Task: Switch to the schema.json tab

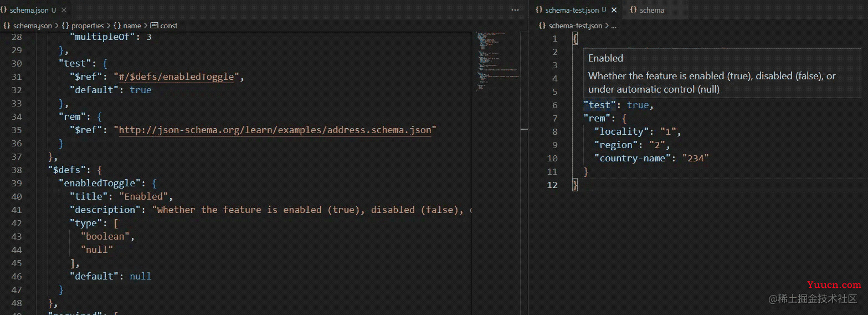Action: 30,10
